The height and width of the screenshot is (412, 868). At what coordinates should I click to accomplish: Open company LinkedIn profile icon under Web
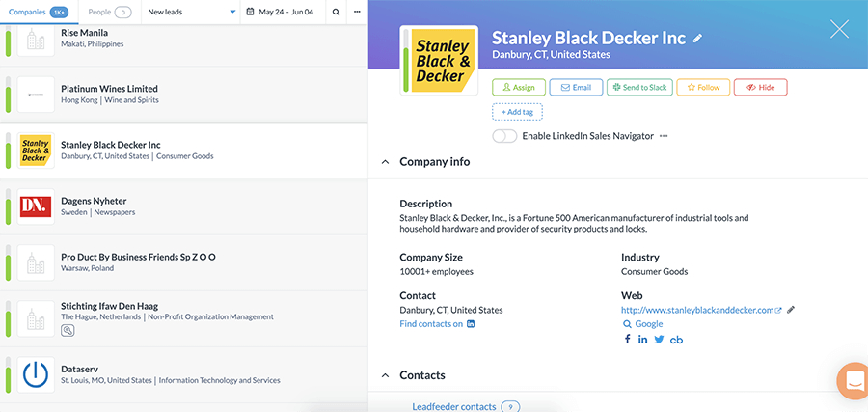(642, 340)
